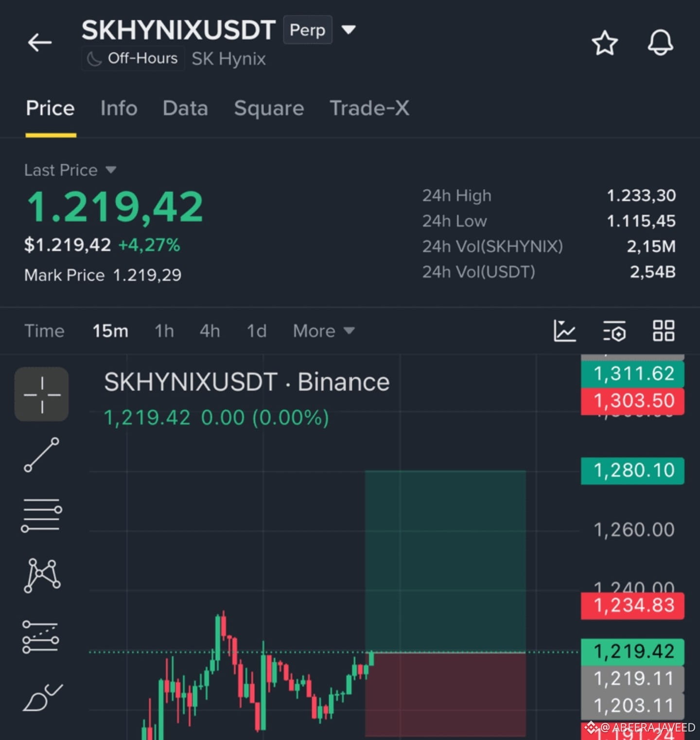Click the 24h Vol(SKHYNIX) value 2,15M

click(651, 247)
